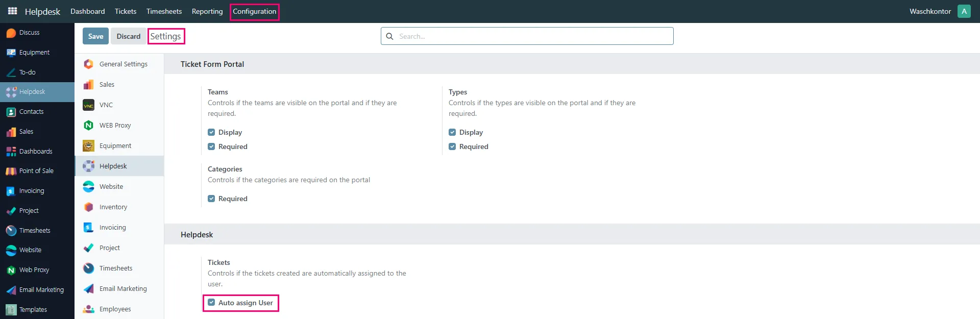Open Website app icon in left sidebar

[x=11, y=250]
